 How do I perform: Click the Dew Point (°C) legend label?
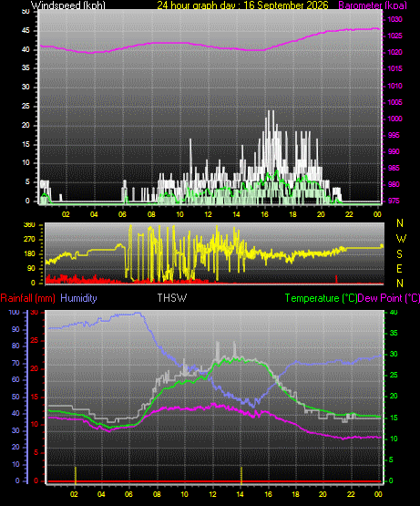pos(389,298)
